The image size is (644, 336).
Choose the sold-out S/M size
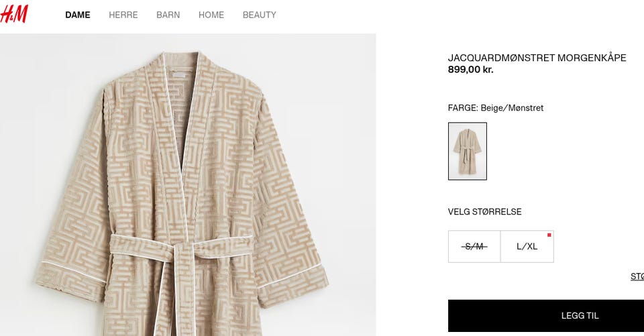474,246
